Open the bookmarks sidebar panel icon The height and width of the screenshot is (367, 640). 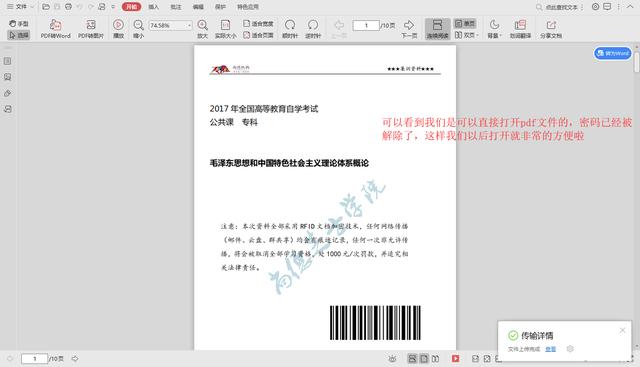7,61
